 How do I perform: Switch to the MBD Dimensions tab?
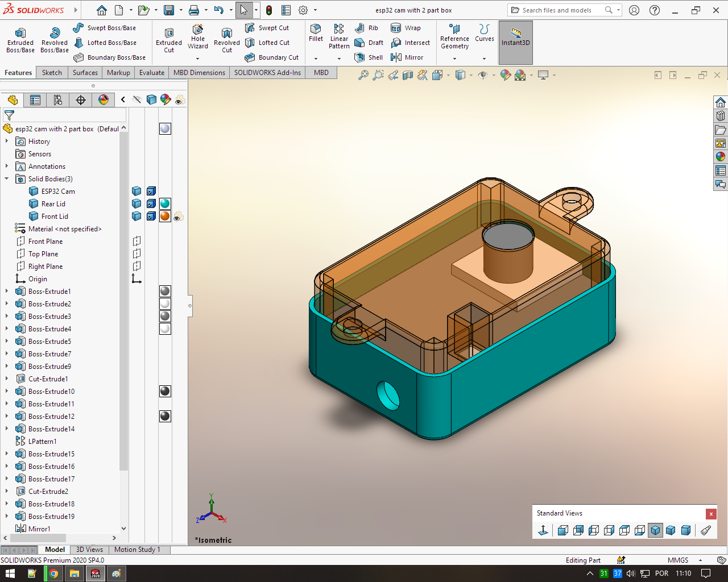point(199,73)
